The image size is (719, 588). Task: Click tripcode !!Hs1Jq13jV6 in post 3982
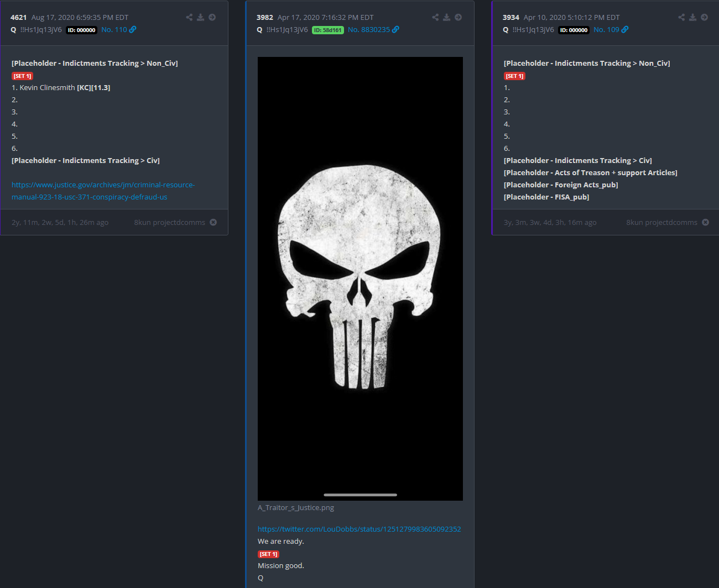point(287,30)
